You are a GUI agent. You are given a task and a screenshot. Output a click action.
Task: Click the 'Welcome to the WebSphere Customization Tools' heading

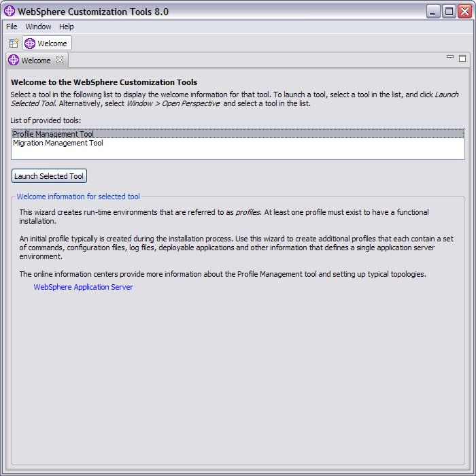point(104,82)
